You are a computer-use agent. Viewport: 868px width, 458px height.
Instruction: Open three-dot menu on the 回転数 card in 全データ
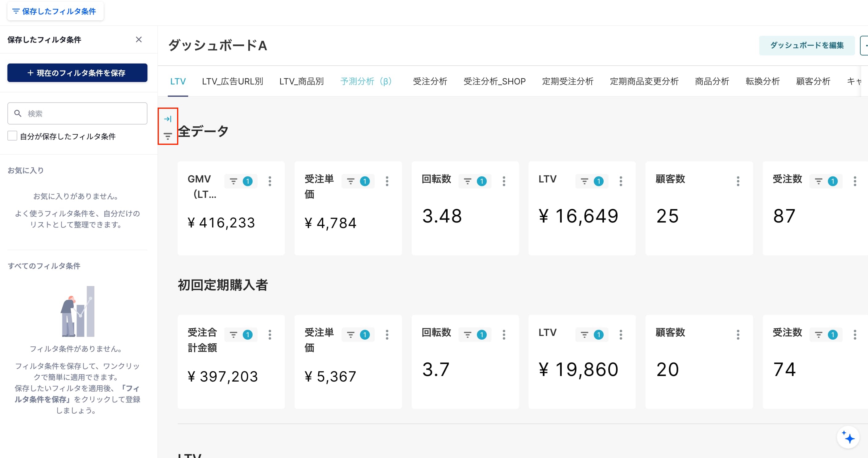point(504,181)
